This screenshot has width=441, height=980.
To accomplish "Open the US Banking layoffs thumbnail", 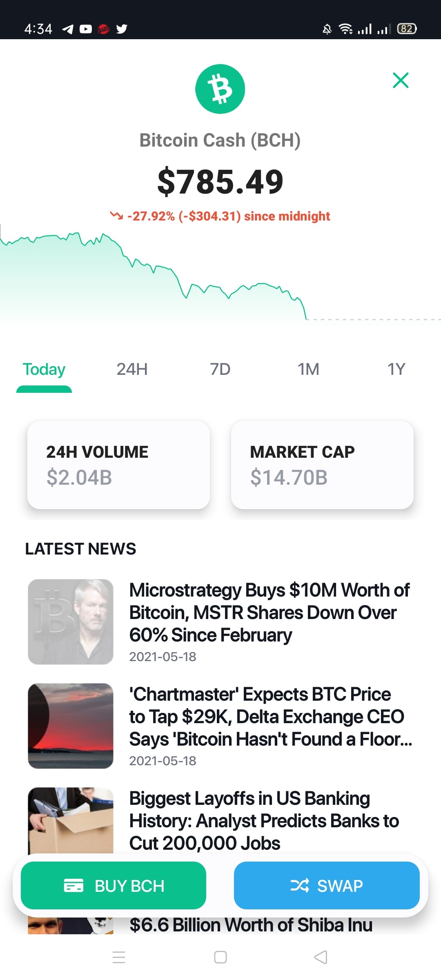I will click(x=71, y=820).
